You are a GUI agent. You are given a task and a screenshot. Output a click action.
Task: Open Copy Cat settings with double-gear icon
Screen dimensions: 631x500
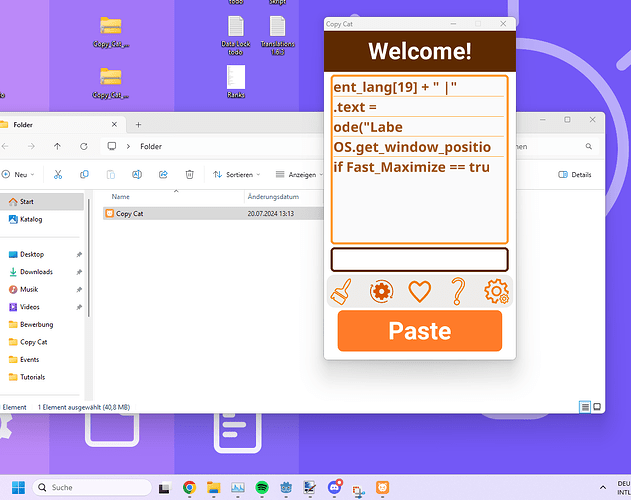click(496, 291)
